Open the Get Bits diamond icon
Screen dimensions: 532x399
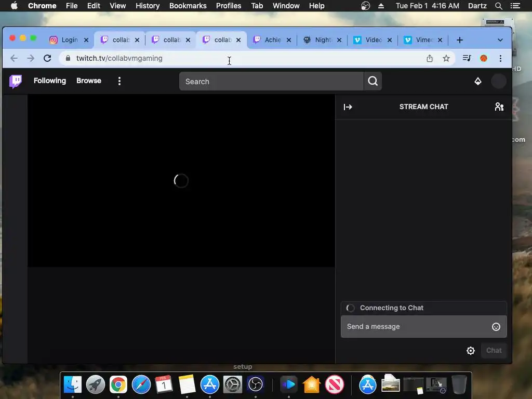pos(478,81)
